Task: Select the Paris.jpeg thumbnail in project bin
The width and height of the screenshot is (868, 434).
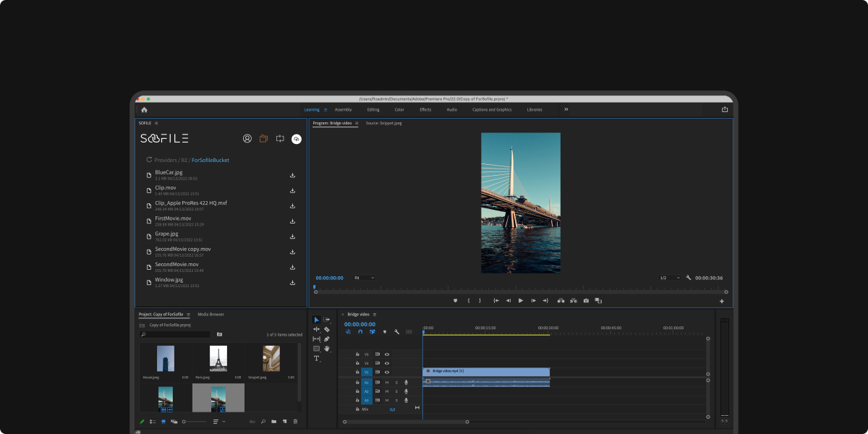Action: [x=218, y=358]
